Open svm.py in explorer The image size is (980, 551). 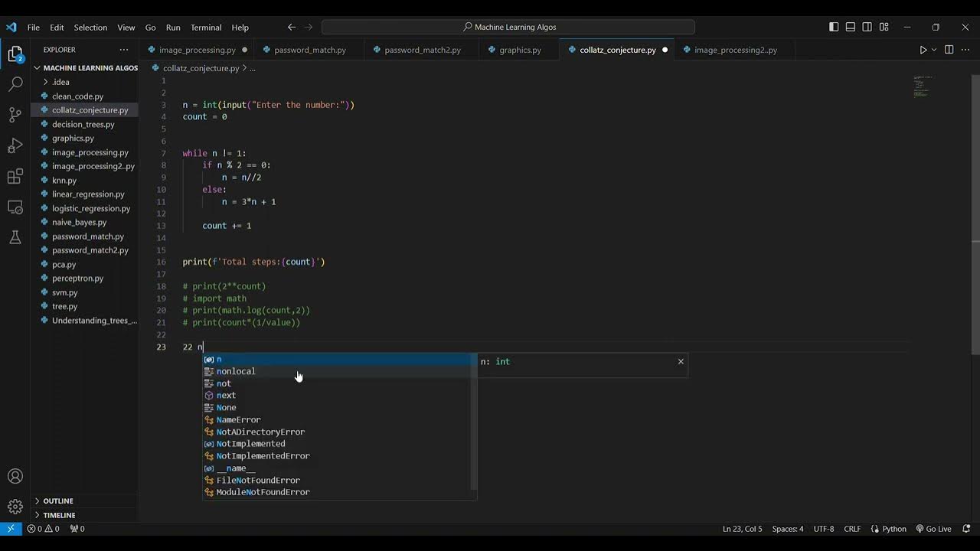point(84,292)
